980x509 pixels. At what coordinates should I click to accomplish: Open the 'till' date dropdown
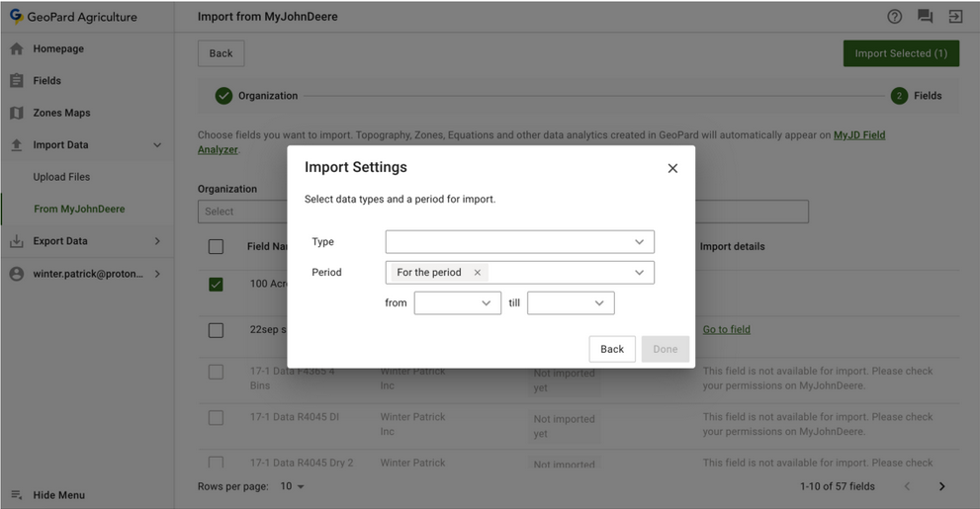pyautogui.click(x=571, y=303)
